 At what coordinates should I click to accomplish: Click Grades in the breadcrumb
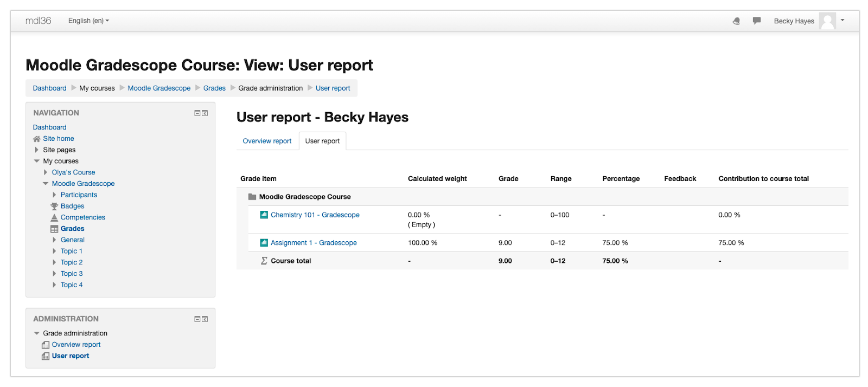click(x=214, y=88)
